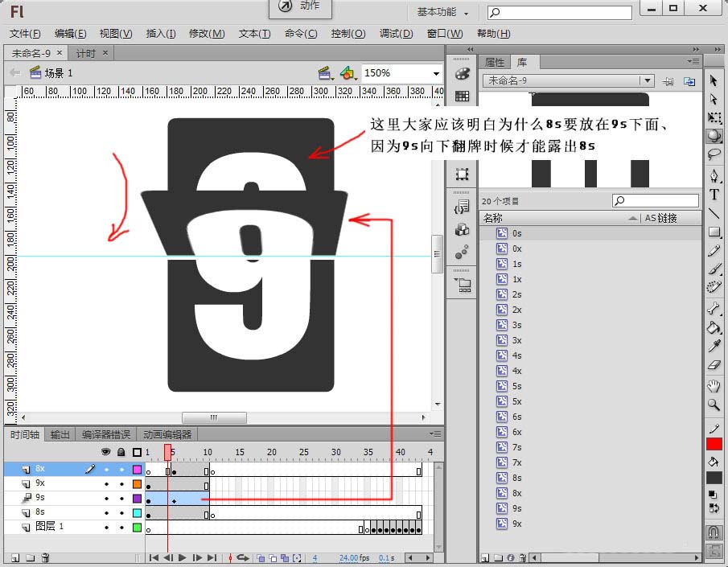Viewport: 728px width, 567px height.
Task: Toggle loop playback button
Action: [243, 557]
